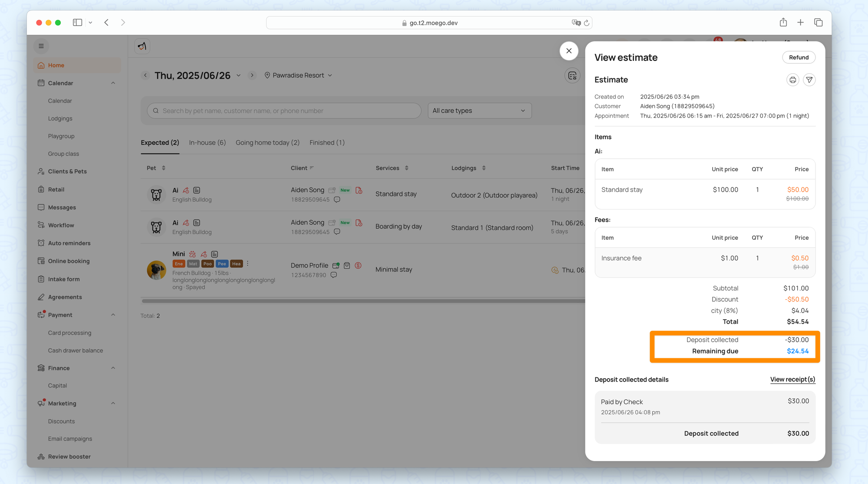Sort table by Pet column
The height and width of the screenshot is (484, 868).
(163, 168)
